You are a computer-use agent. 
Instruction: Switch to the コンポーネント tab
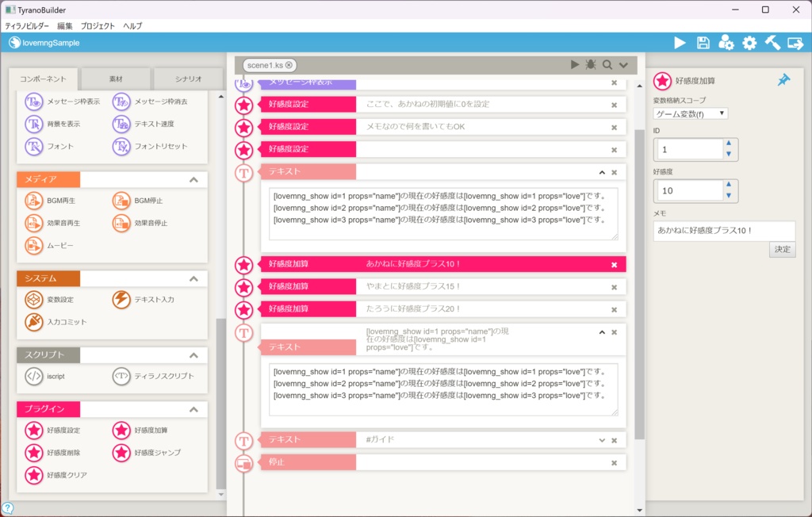coord(44,79)
